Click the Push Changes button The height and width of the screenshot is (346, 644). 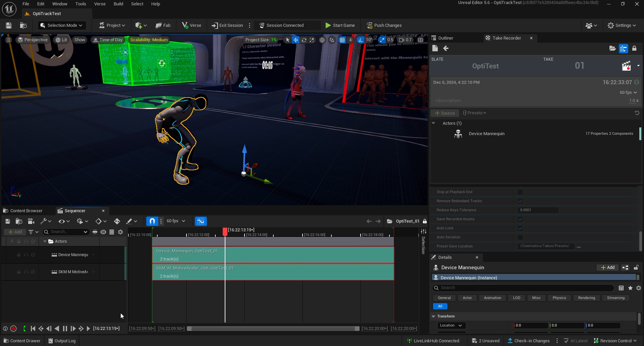[x=384, y=25]
